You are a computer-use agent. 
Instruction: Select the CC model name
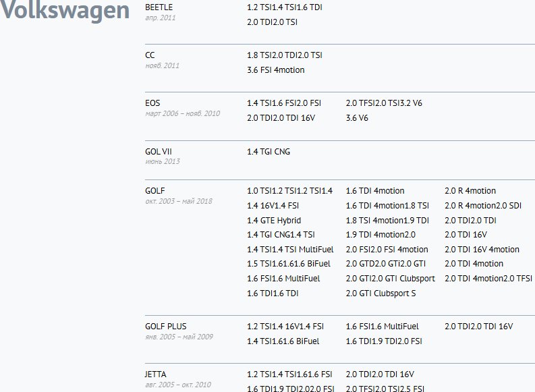150,55
